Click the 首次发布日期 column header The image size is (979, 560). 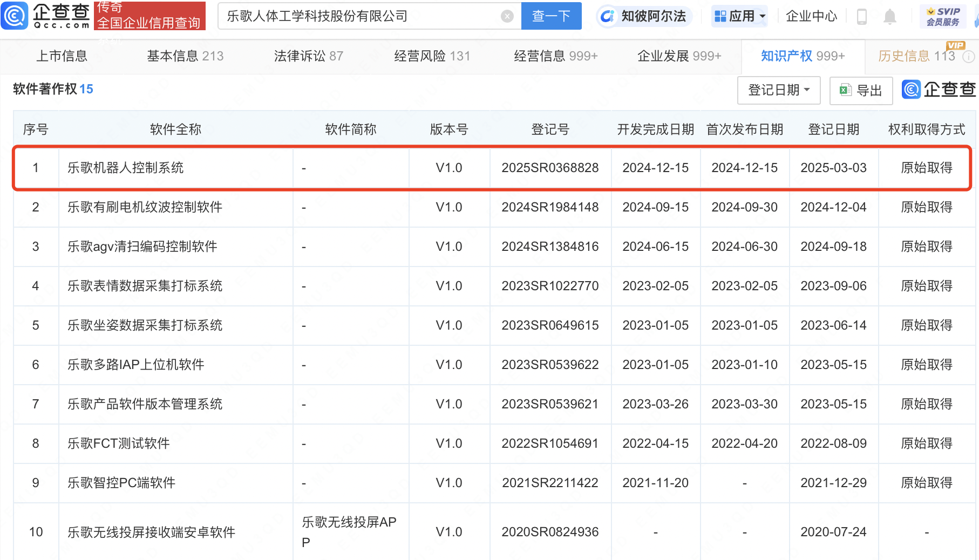point(744,129)
